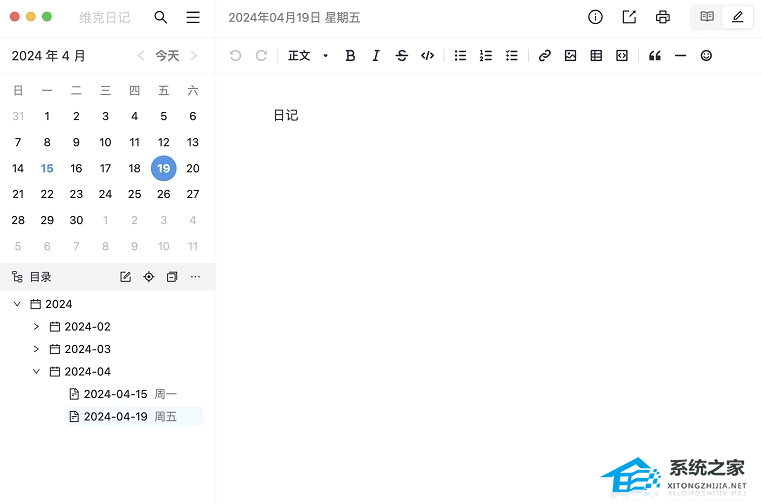Pick April 1 in the calendar
The height and width of the screenshot is (504, 762).
click(47, 116)
